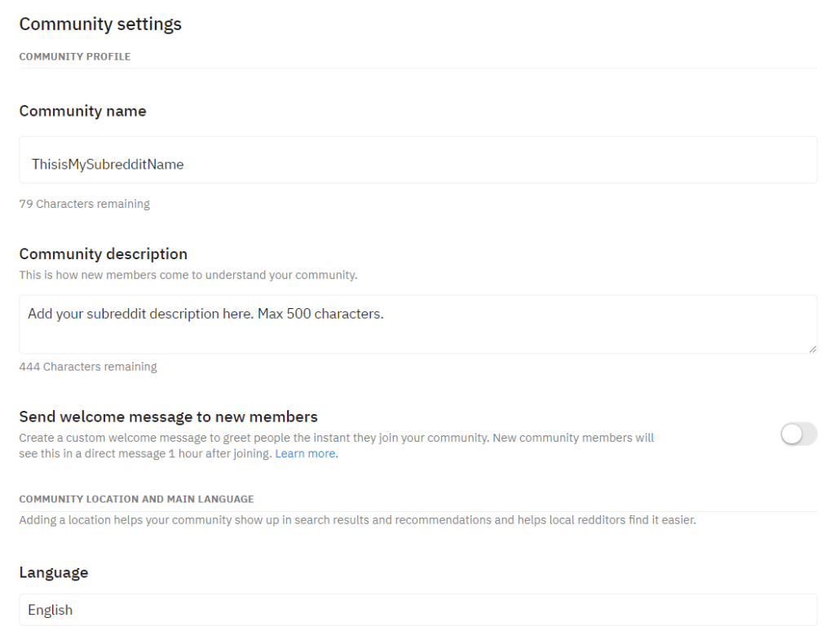This screenshot has height=644, width=835.
Task: Click the Community description label
Action: click(x=103, y=254)
